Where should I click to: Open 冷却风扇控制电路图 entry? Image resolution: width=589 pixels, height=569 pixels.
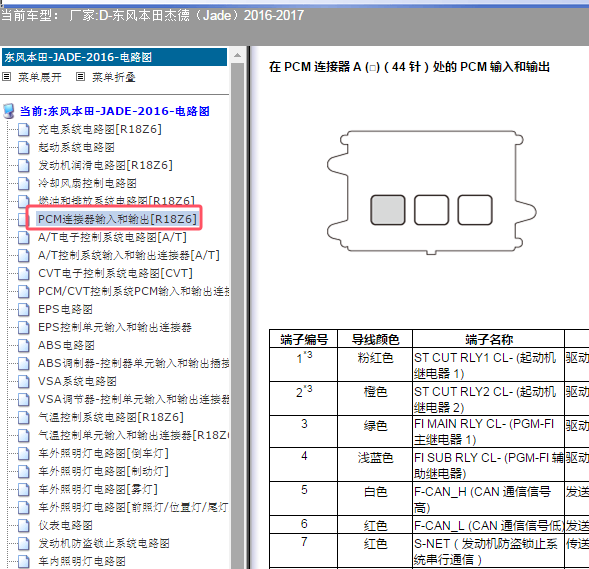(x=87, y=183)
